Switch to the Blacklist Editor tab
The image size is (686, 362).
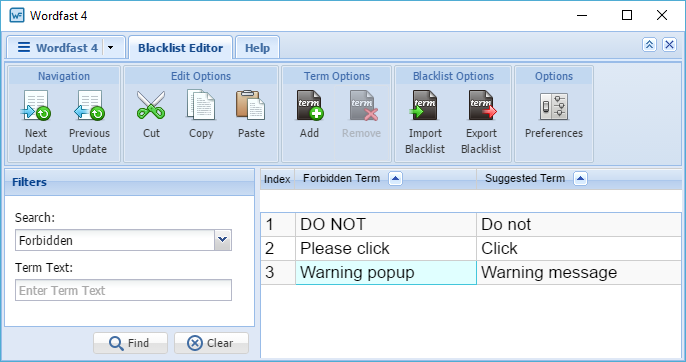tap(181, 48)
